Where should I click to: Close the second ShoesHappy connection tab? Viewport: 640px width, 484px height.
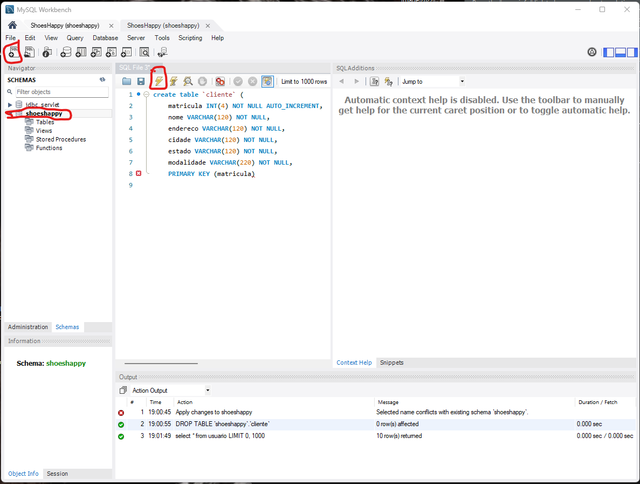(x=208, y=26)
